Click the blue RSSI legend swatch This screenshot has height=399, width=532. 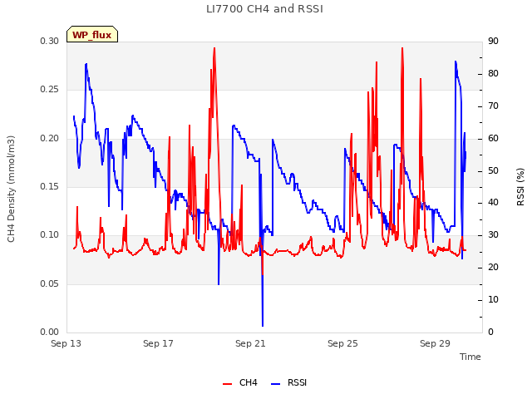[x=275, y=384]
